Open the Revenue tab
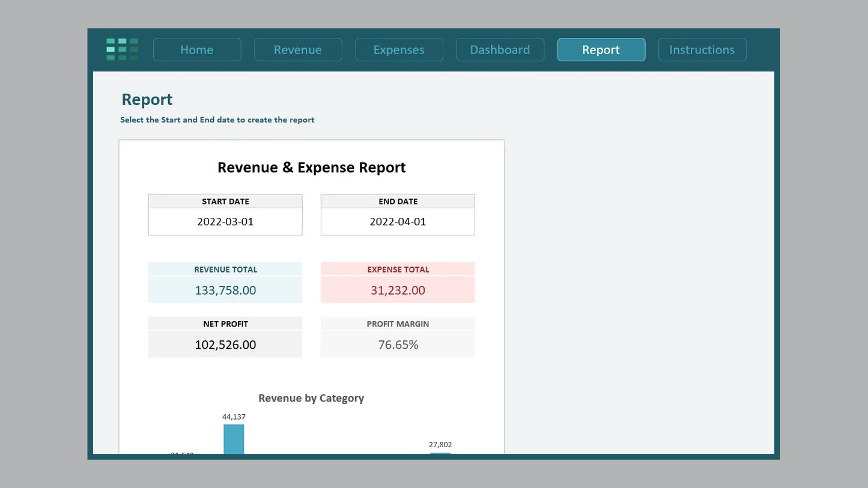 click(298, 49)
